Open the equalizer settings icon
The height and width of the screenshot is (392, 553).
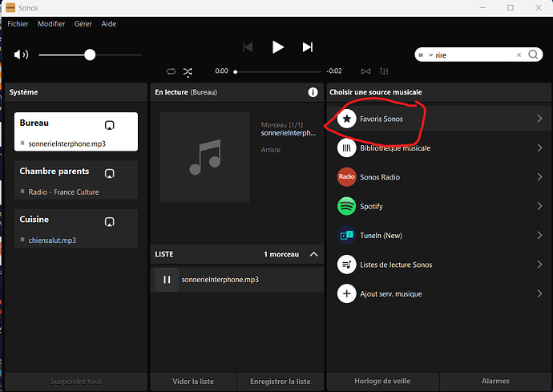[x=384, y=71]
